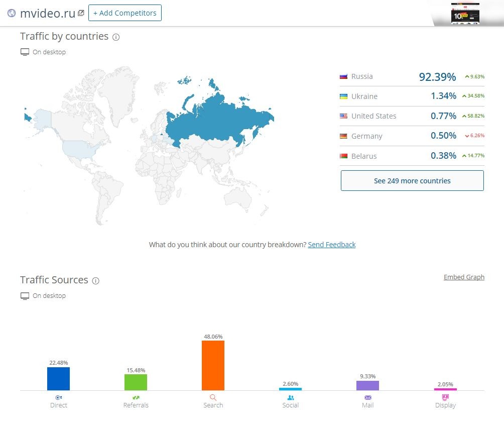
Task: Click the Ukraine flag icon
Action: (x=343, y=96)
